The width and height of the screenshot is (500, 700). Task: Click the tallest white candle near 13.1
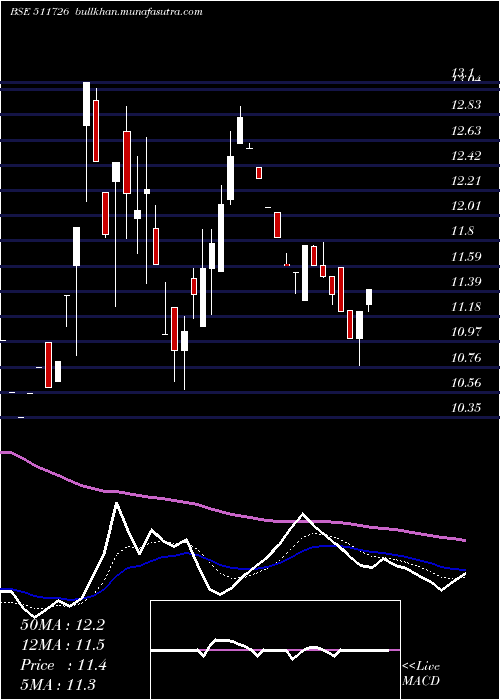[86, 104]
